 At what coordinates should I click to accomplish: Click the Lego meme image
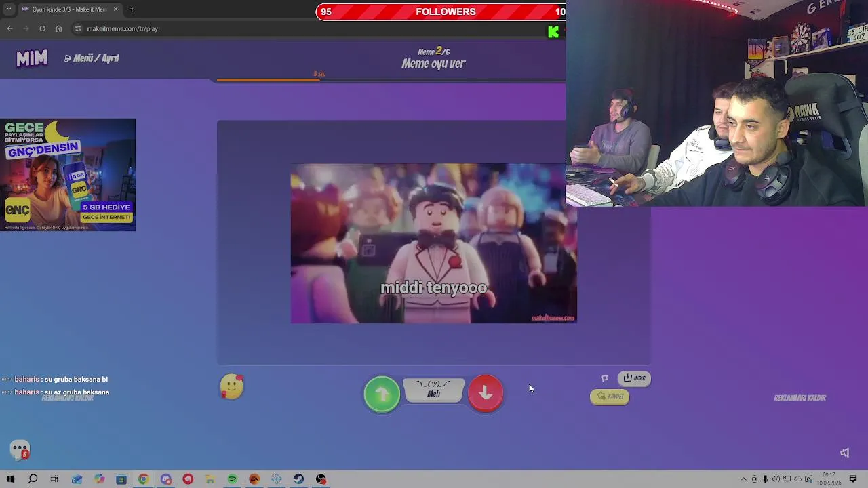pyautogui.click(x=434, y=243)
